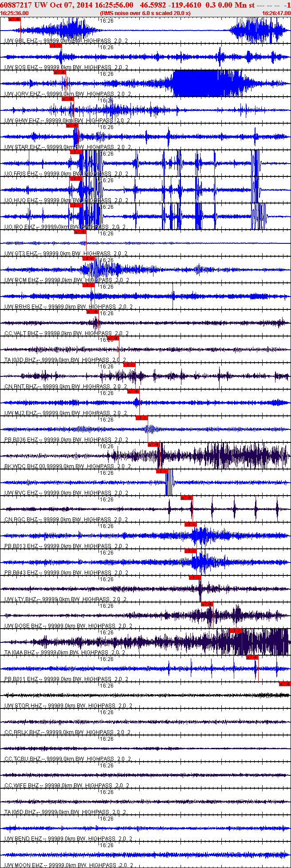Click the 'UO HUO EHZ' station label
The image size is (291, 868).
[x=21, y=200]
